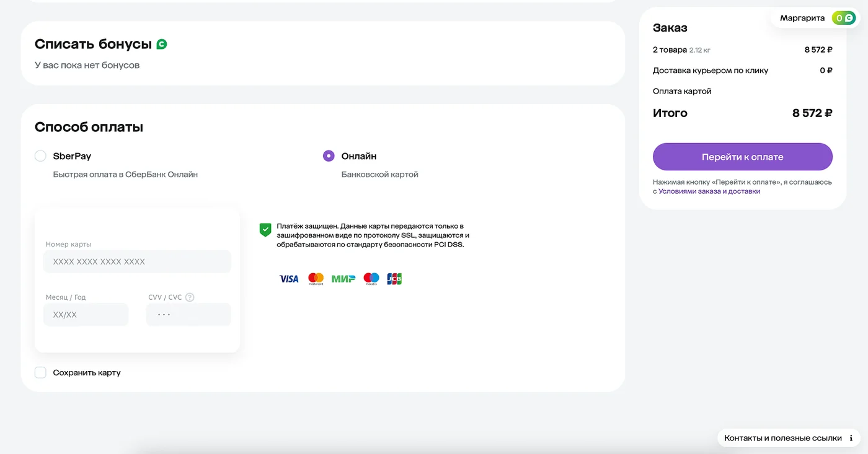Screen dimensions: 868x454
Task: Click the МИР payment logo
Action: coord(343,279)
